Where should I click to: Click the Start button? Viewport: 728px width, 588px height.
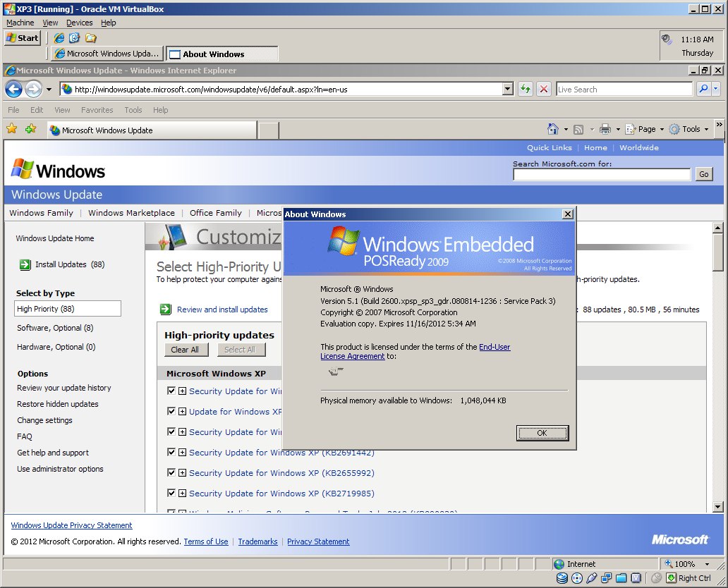tap(23, 38)
